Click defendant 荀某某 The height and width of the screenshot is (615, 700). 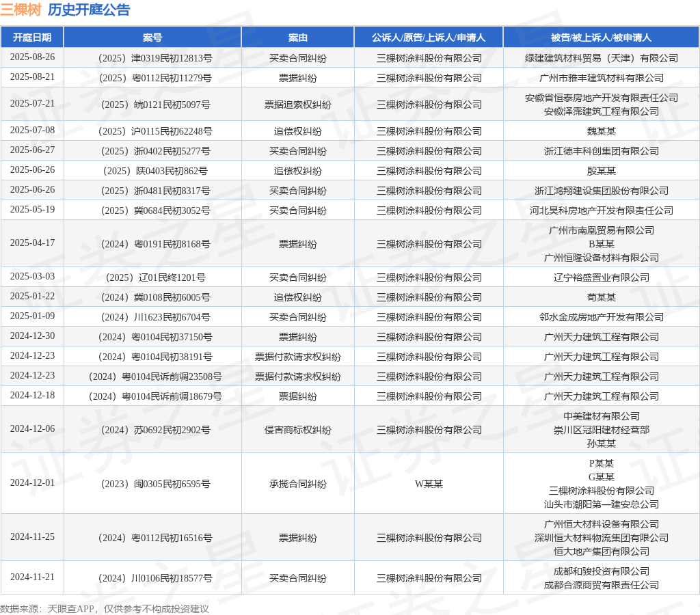pyautogui.click(x=602, y=297)
